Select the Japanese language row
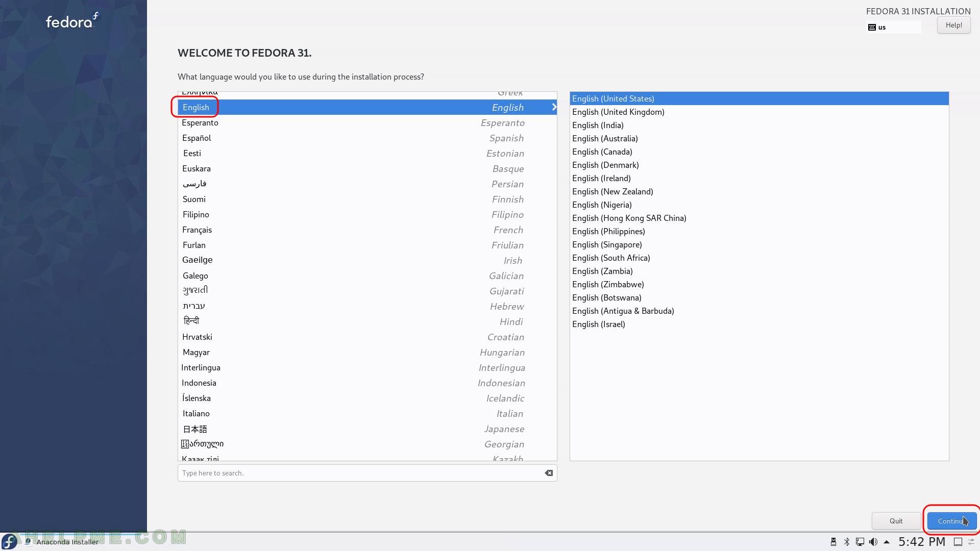This screenshot has height=551, width=980. (367, 429)
